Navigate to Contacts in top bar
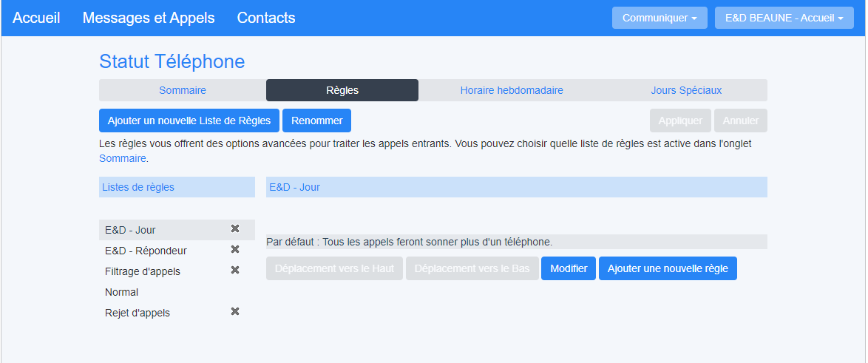This screenshot has width=868, height=363. pyautogui.click(x=266, y=18)
